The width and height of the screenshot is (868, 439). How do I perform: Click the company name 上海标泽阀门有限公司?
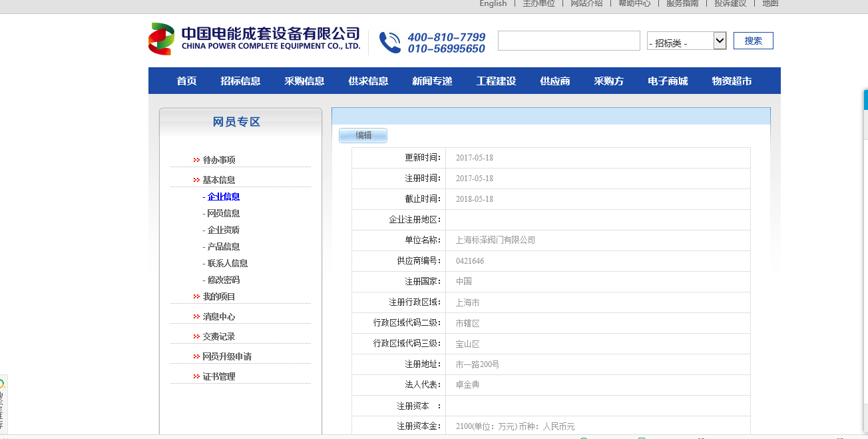pyautogui.click(x=495, y=240)
